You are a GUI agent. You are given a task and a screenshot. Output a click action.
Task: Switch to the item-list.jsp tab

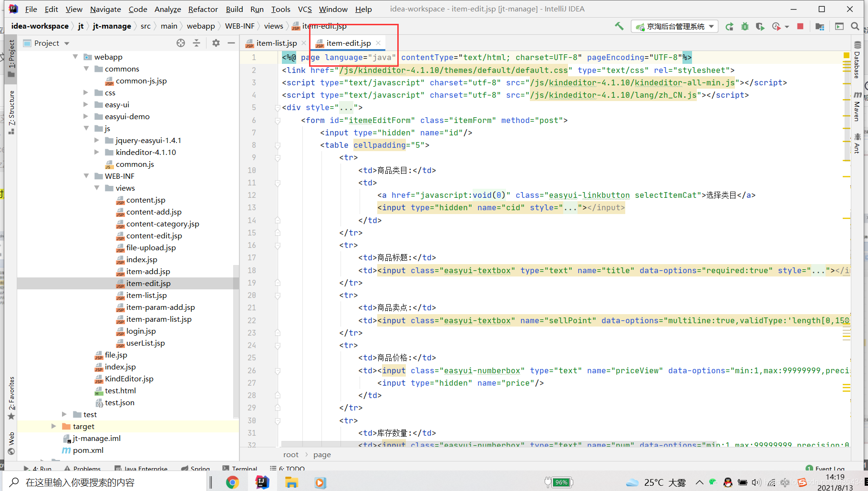pyautogui.click(x=275, y=43)
